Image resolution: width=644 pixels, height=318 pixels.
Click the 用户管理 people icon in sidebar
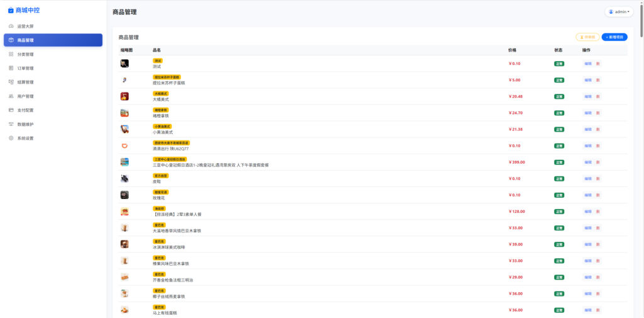tap(11, 96)
